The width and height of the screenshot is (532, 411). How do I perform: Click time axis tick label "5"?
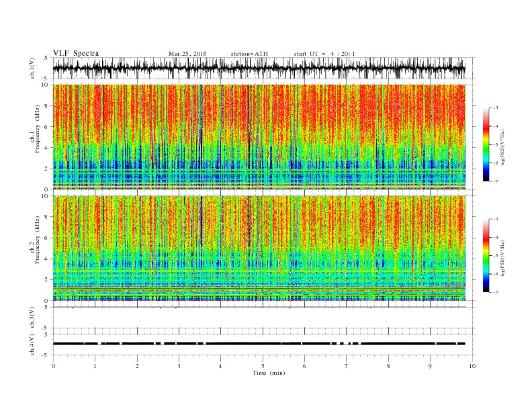(x=263, y=366)
